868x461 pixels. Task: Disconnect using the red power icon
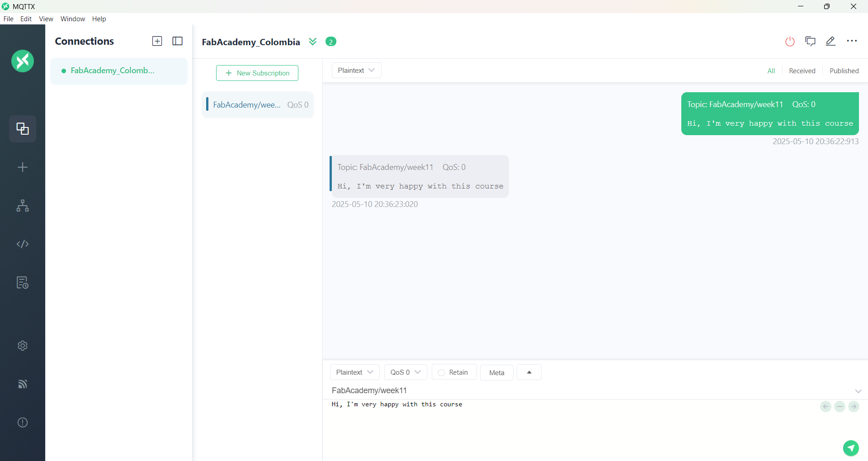[790, 42]
